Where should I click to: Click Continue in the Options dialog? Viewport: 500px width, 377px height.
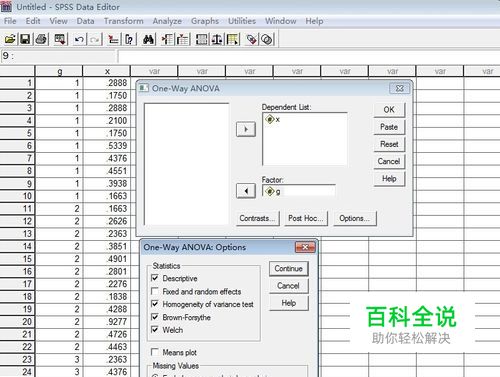click(x=289, y=269)
